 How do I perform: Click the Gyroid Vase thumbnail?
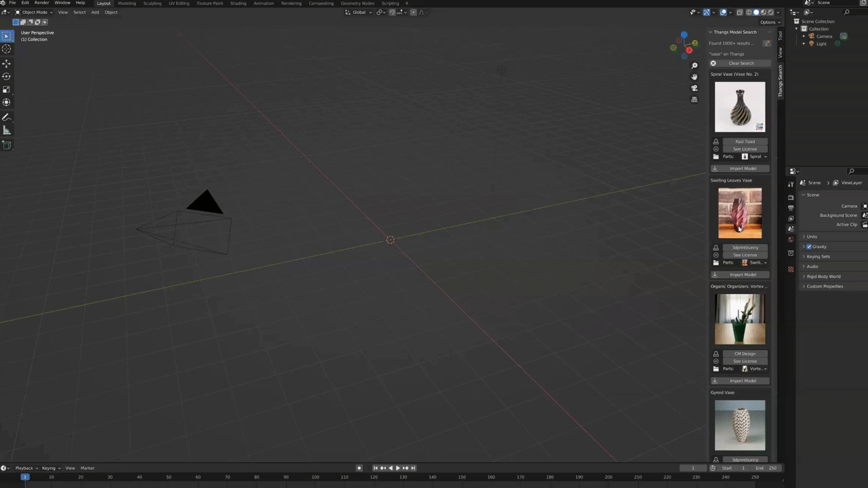[x=740, y=426]
